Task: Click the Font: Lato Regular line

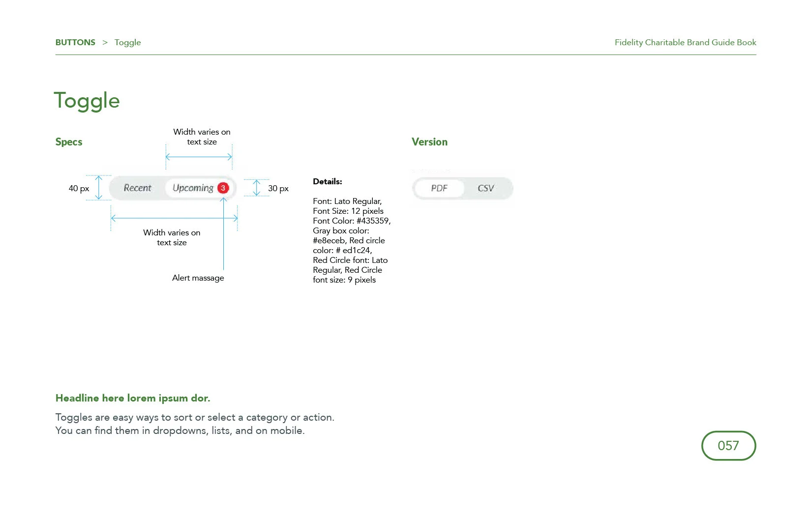Action: (347, 201)
